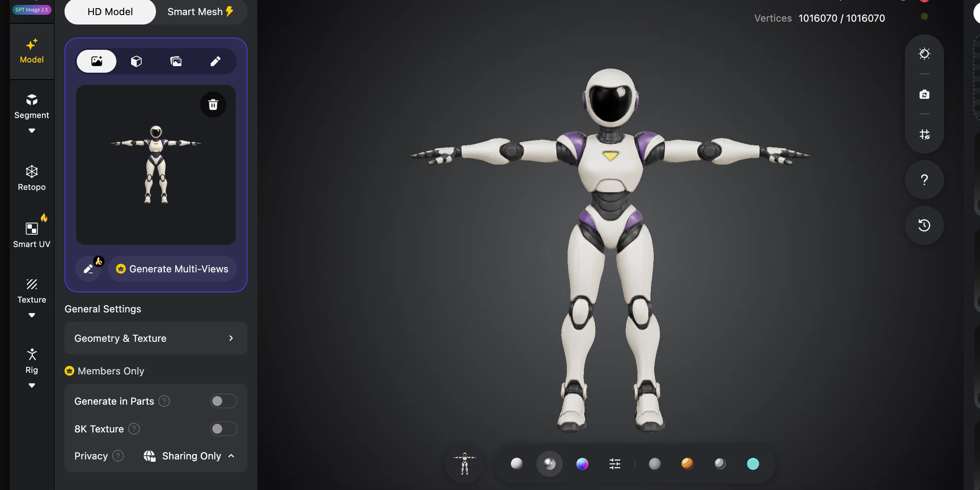Switch to the HD Model tab
The height and width of the screenshot is (490, 980).
110,12
